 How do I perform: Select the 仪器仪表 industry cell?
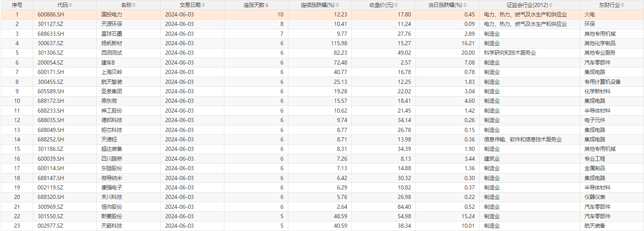612,197
